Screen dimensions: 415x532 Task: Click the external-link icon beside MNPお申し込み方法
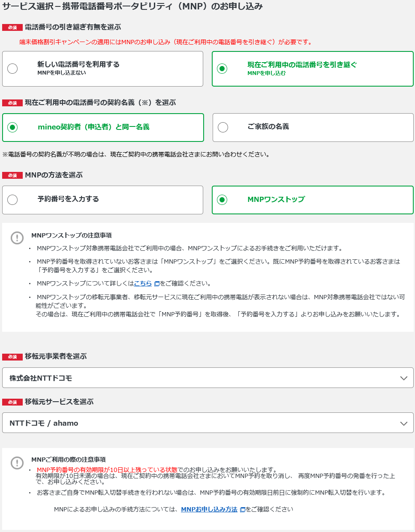tap(243, 509)
